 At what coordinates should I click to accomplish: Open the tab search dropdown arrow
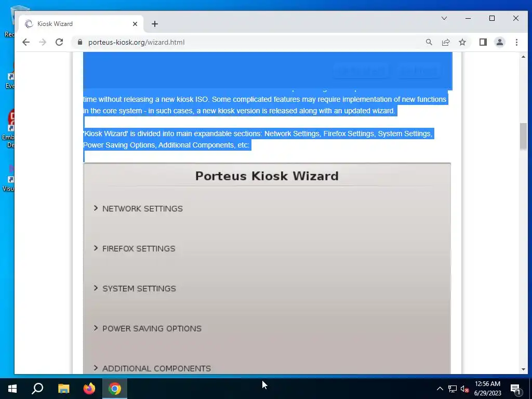click(x=444, y=18)
